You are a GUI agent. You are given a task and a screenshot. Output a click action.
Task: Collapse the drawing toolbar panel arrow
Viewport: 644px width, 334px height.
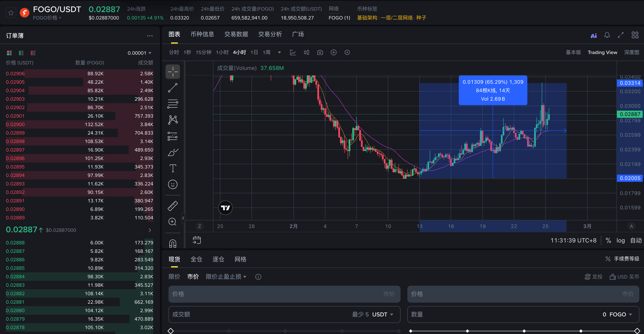click(x=183, y=218)
